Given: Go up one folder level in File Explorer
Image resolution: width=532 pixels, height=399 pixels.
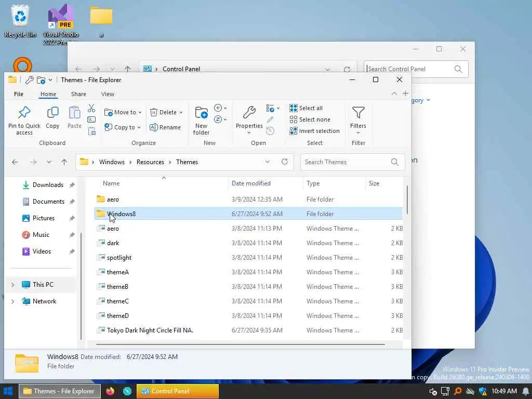Looking at the screenshot, I should click(64, 162).
